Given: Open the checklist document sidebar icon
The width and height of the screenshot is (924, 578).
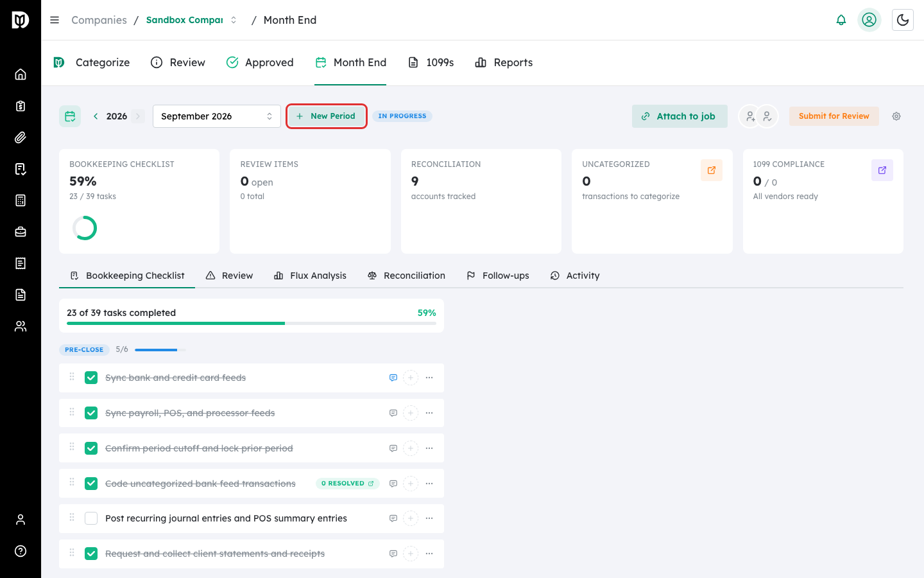Looking at the screenshot, I should [x=21, y=169].
